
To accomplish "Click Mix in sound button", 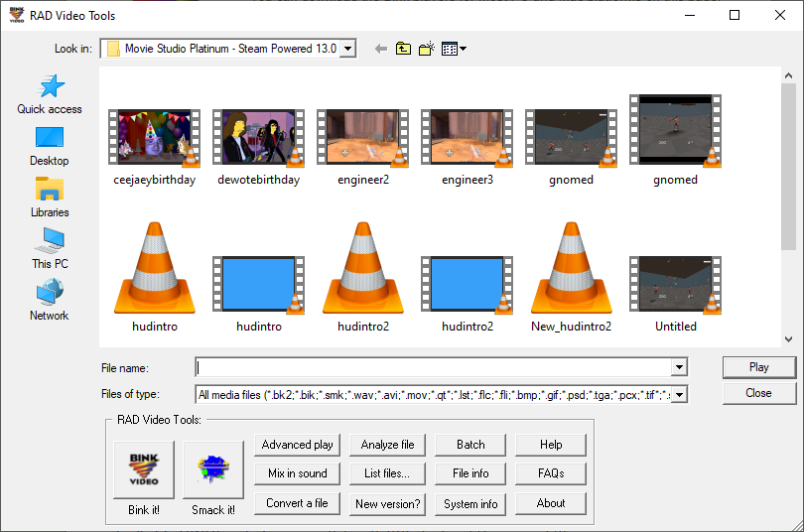I will (x=297, y=473).
